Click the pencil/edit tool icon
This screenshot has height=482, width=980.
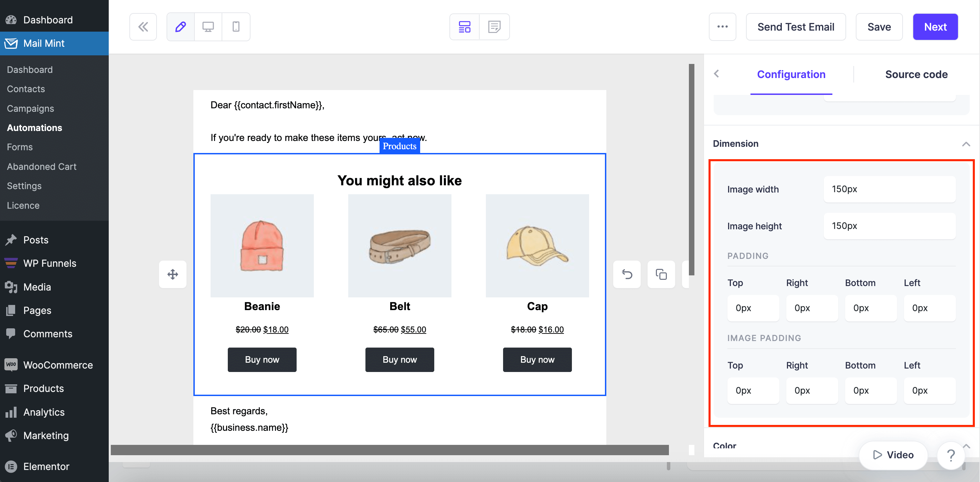181,26
